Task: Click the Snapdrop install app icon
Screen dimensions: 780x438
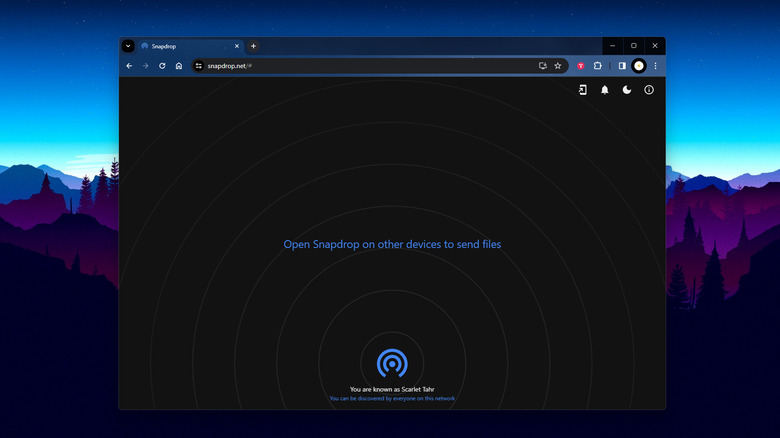Action: 582,90
